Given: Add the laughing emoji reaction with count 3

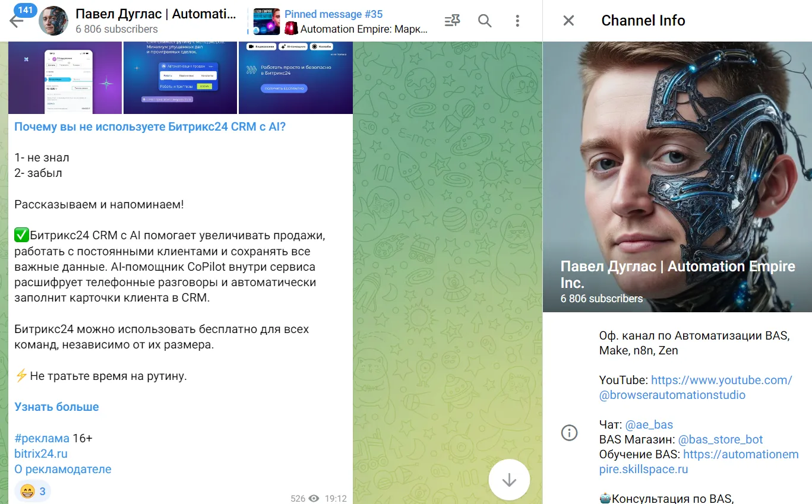Looking at the screenshot, I should pos(33,492).
